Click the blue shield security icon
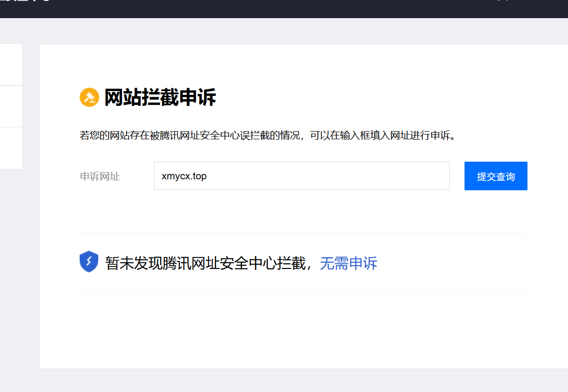This screenshot has width=568, height=392. (89, 261)
